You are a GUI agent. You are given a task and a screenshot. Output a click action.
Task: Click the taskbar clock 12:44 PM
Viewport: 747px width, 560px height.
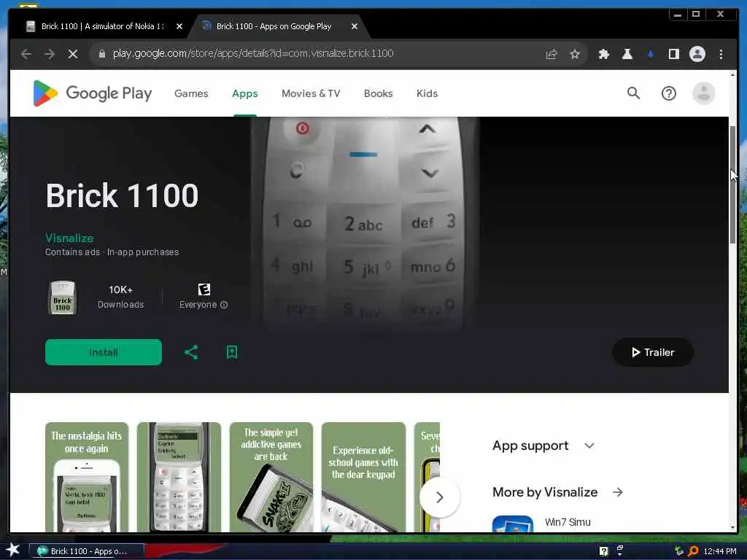[x=720, y=551]
